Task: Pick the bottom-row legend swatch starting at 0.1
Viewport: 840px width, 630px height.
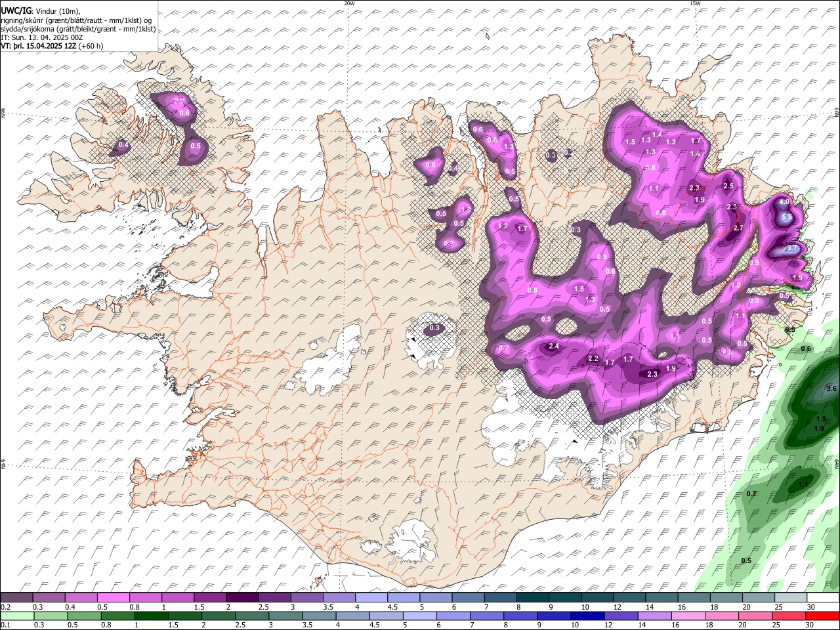Action: click(x=17, y=616)
